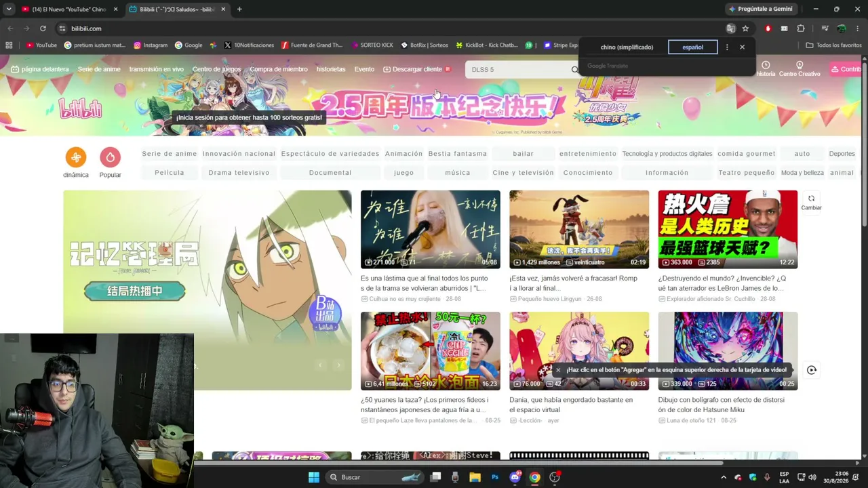Open the Popular flame icon
The width and height of the screenshot is (868, 488).
110,157
